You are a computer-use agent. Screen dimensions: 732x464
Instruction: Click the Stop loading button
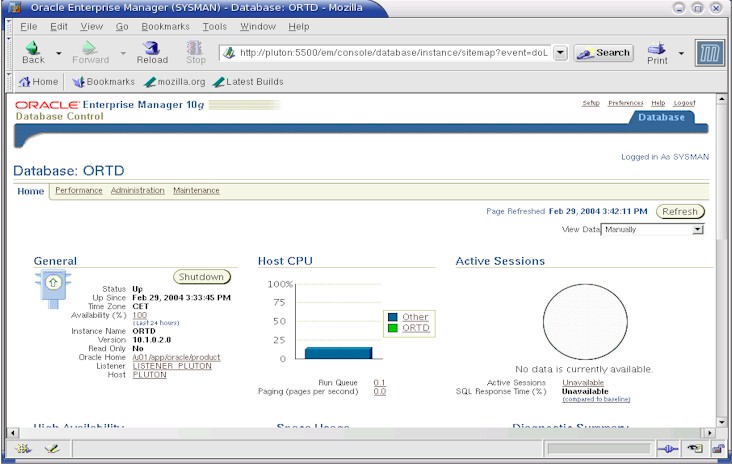pyautogui.click(x=195, y=52)
